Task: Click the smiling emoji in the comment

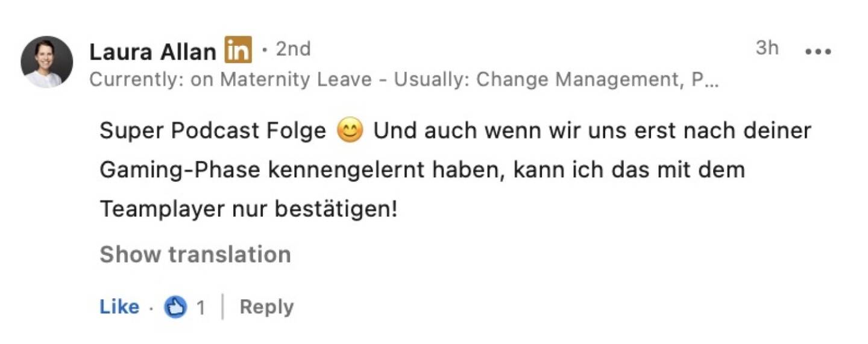Action: click(x=350, y=131)
